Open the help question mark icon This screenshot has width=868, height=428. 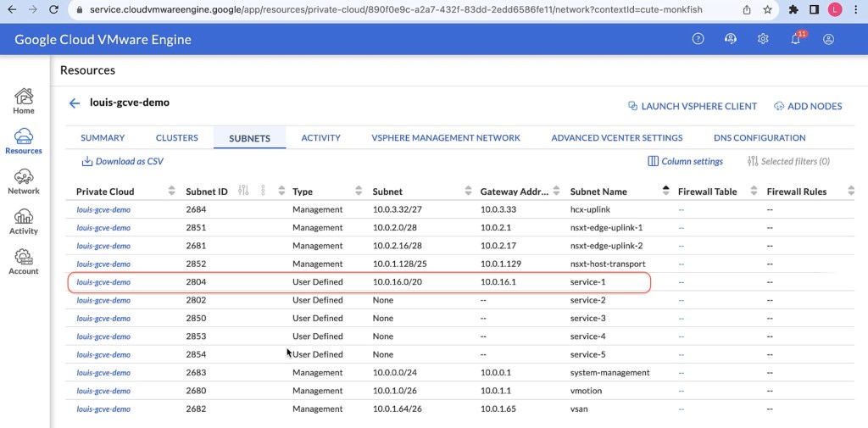coord(698,39)
